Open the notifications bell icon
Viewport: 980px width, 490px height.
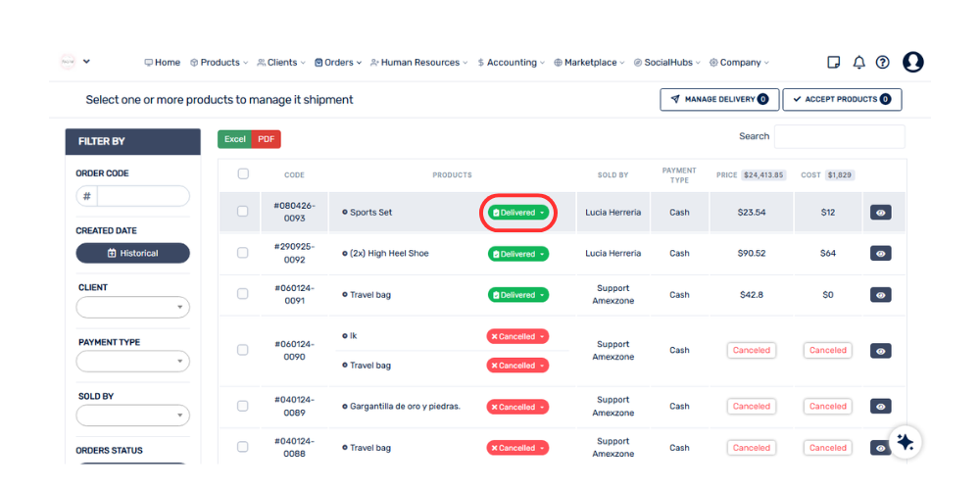pos(858,63)
